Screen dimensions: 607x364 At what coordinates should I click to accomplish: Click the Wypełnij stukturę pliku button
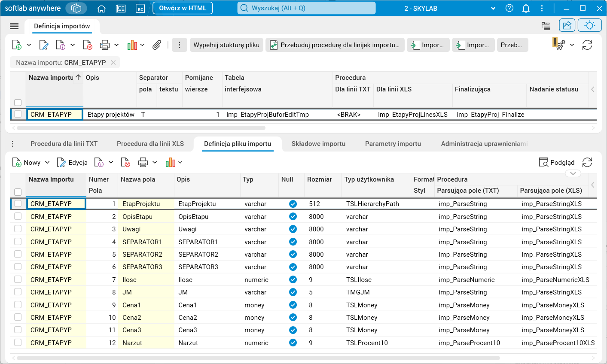click(226, 45)
